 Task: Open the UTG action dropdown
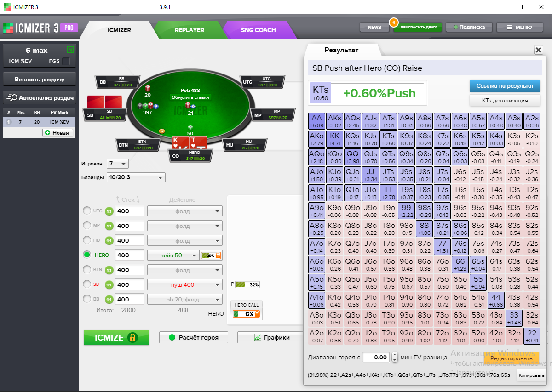tap(185, 211)
